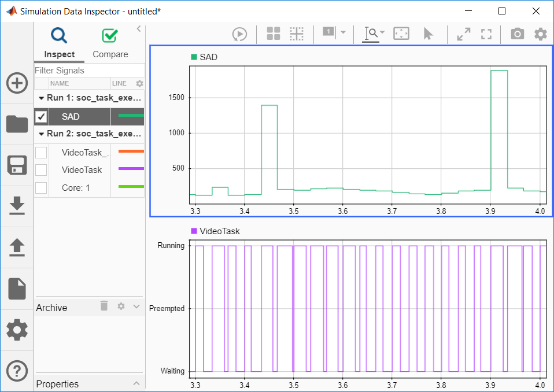Select the Core: 1 signal row
554x392 pixels.
[90, 187]
